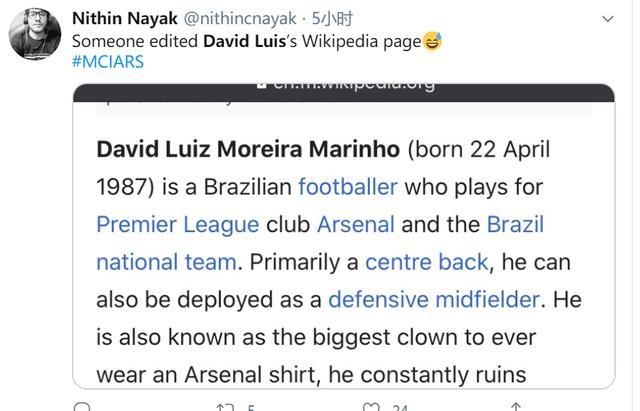Click the bold David Luiz Moreira Marinho title

coord(248,150)
